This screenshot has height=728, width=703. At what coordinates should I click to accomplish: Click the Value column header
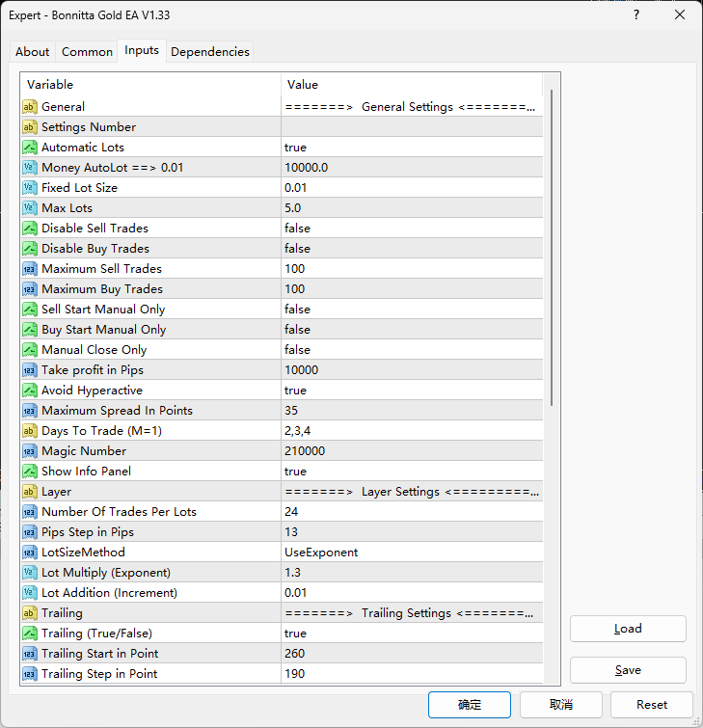pyautogui.click(x=412, y=85)
